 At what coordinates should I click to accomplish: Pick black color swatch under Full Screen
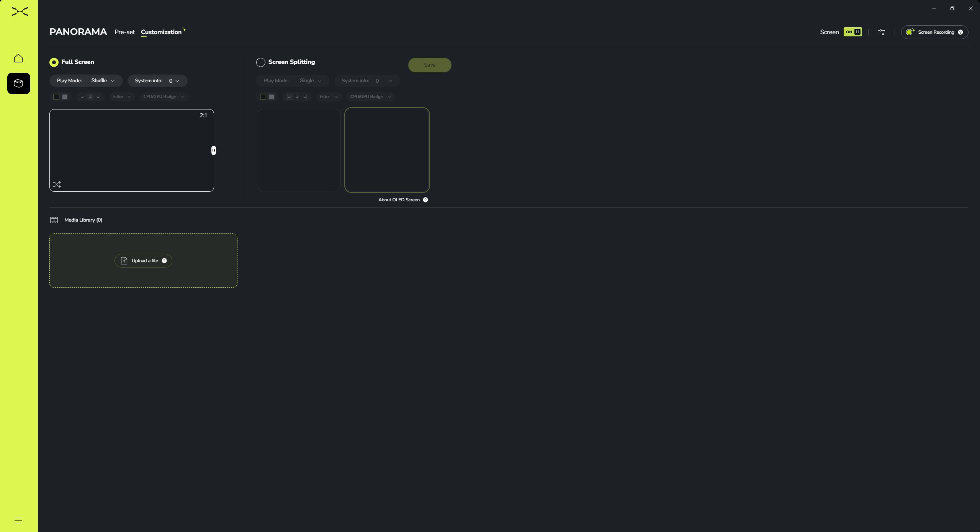point(56,97)
